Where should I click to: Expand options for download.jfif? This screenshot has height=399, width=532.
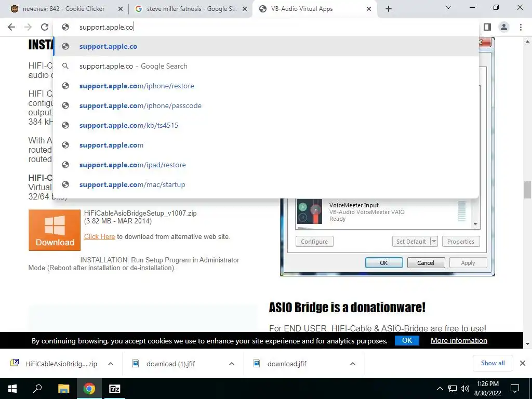pyautogui.click(x=353, y=364)
